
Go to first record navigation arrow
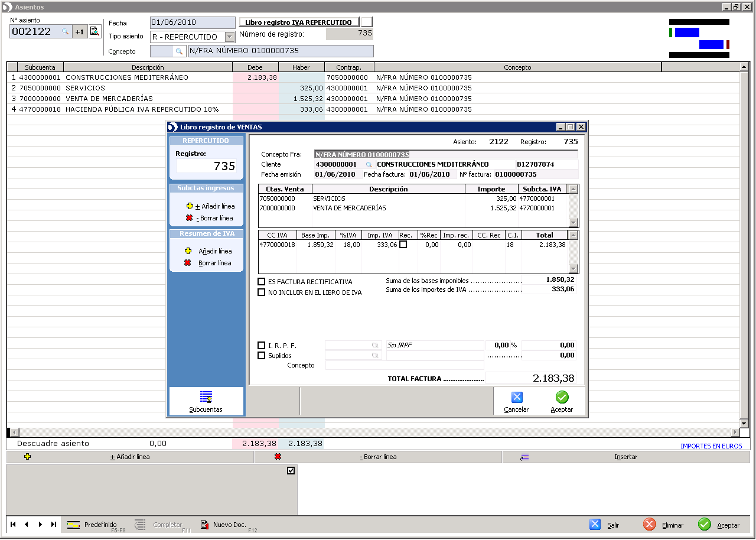[x=13, y=524]
